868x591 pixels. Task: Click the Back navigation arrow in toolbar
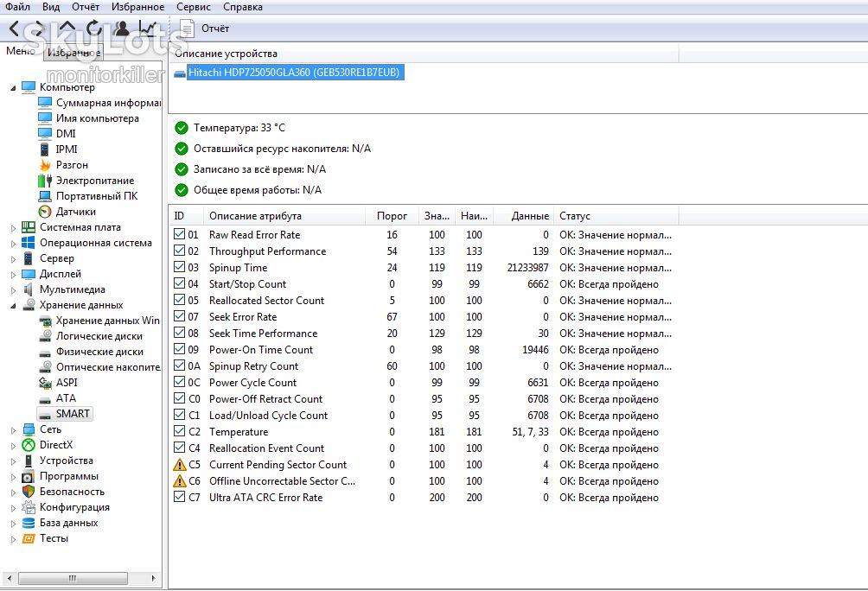click(x=15, y=29)
